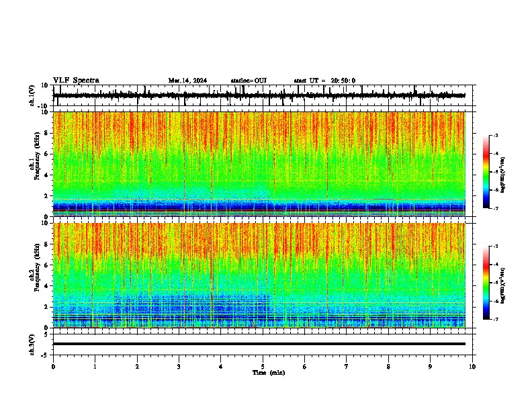Click the ch.2 spectrogram color scale bar
This screenshot has width=532, height=411.
[486, 283]
